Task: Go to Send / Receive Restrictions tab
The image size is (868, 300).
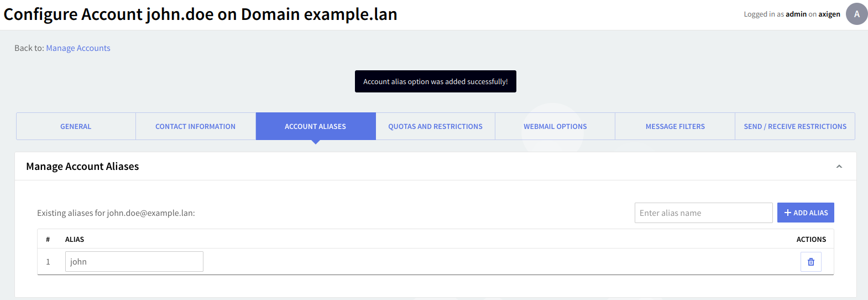Action: point(795,126)
